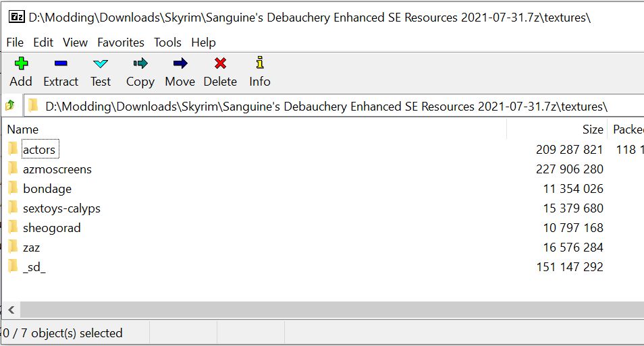Select the sextoys-calyps folder name
The image size is (644, 346).
point(61,208)
